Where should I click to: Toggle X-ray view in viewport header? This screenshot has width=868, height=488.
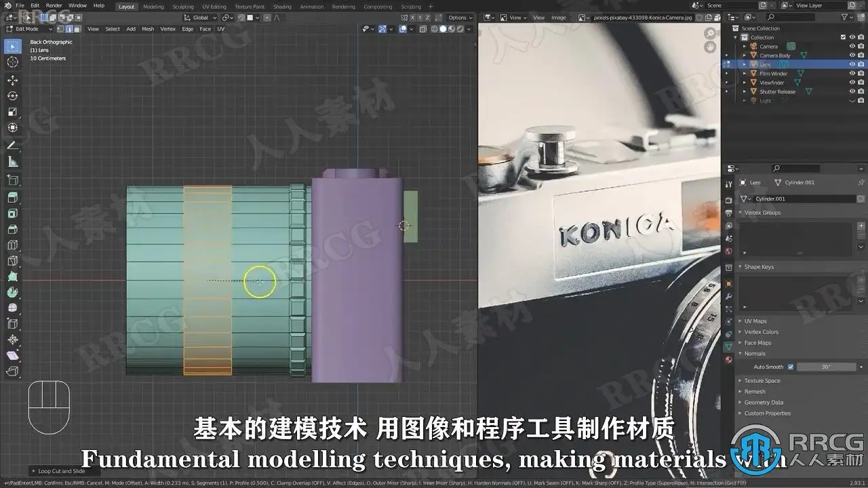point(422,29)
